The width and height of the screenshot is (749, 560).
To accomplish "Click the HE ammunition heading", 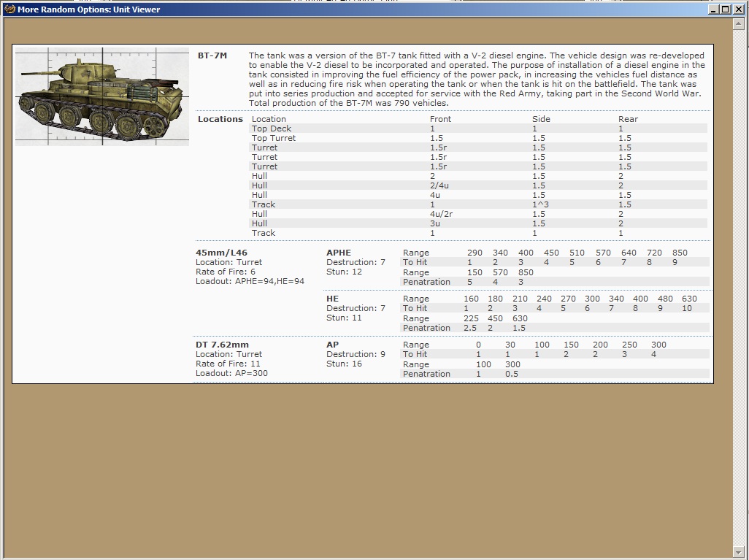I will point(332,299).
